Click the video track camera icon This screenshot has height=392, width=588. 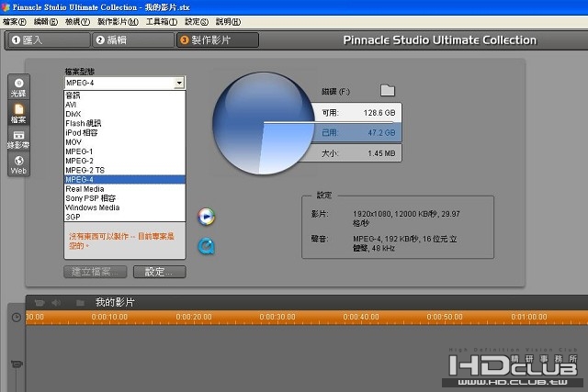tap(17, 364)
